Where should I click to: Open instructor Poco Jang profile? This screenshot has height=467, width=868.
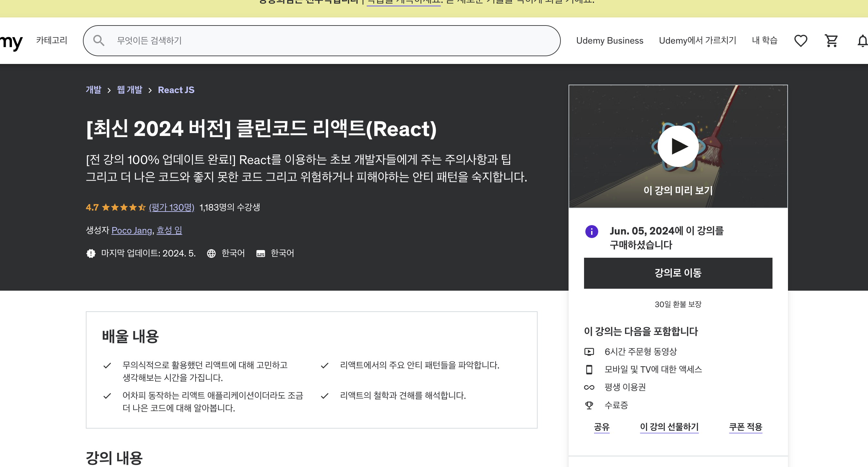(x=132, y=230)
